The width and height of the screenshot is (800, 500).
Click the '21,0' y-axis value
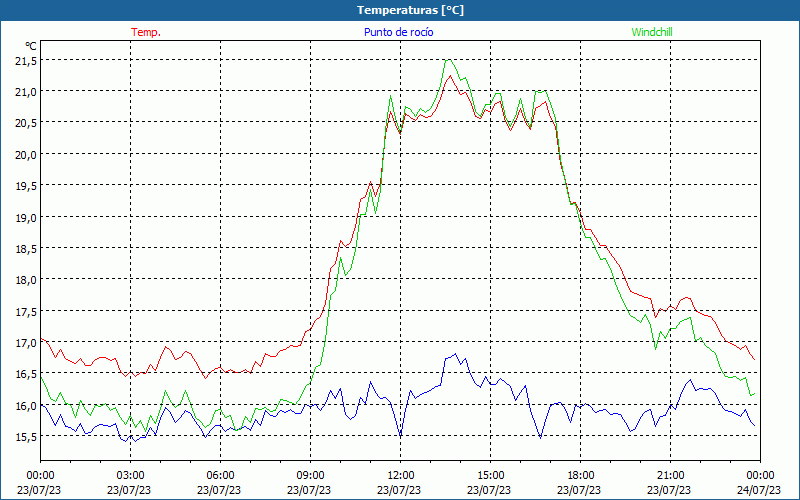pos(27,92)
